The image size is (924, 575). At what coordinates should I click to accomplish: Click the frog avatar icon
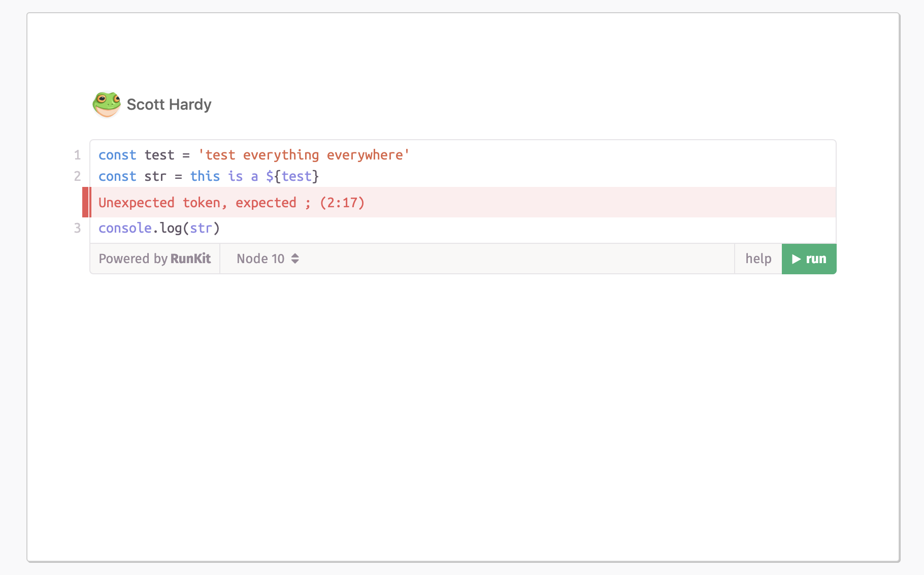pos(107,104)
